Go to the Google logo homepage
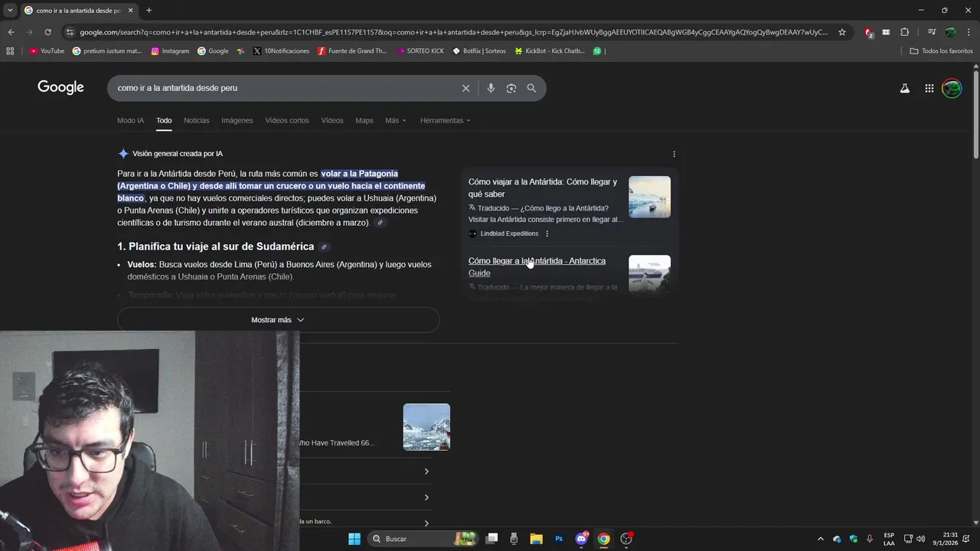980x551 pixels. click(x=60, y=88)
